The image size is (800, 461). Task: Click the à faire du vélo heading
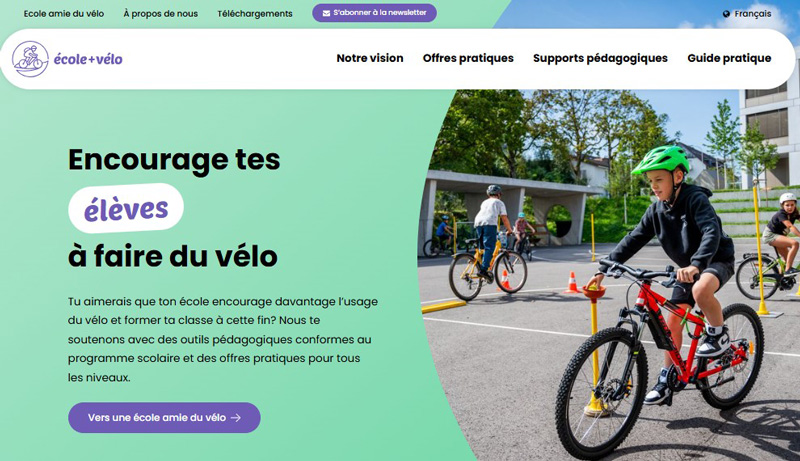(173, 257)
